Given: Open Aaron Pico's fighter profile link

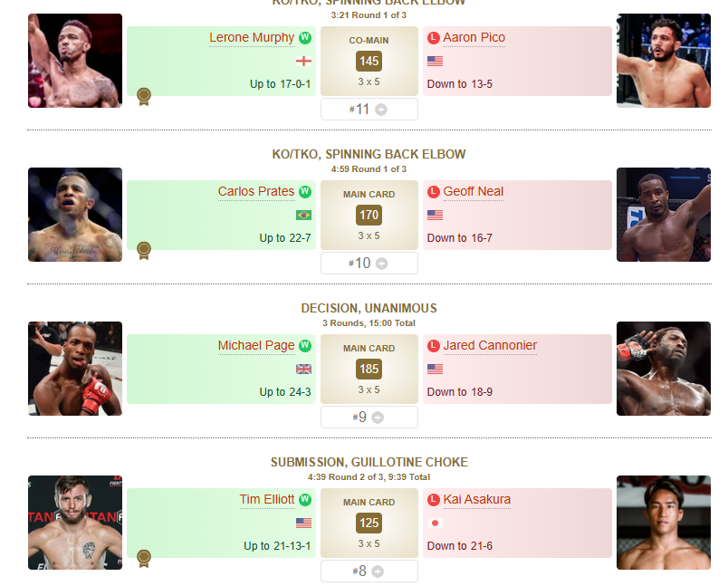Looking at the screenshot, I should pos(474,38).
